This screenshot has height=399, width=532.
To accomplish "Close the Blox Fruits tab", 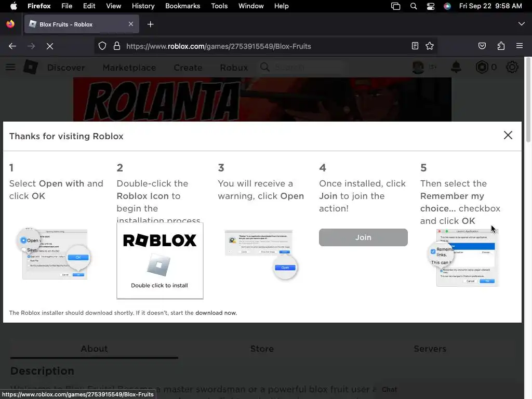I will coord(131,24).
